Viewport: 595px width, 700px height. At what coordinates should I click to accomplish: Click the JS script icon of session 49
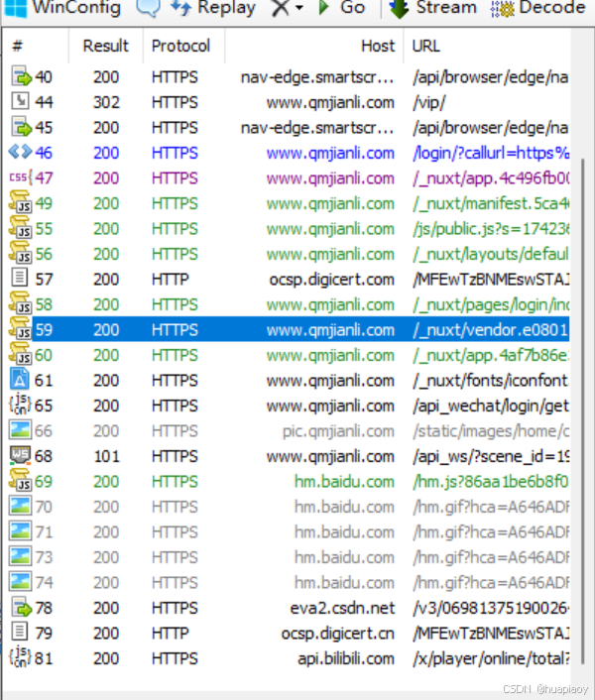click(20, 202)
